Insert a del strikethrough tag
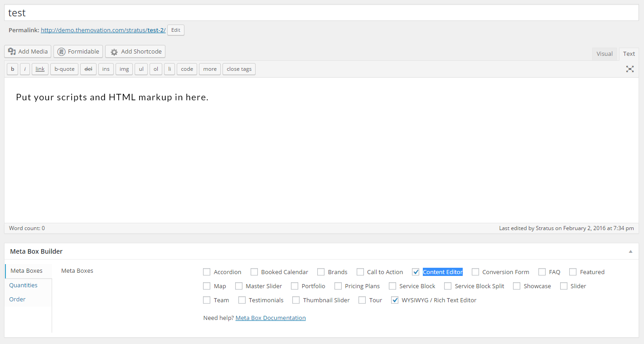The image size is (644, 344). 88,69
